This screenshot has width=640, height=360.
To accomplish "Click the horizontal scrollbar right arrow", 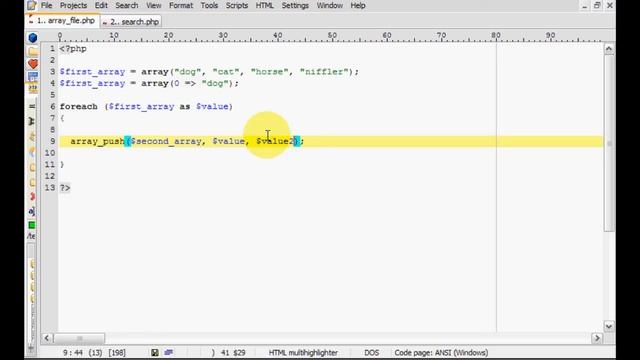I will (597, 338).
